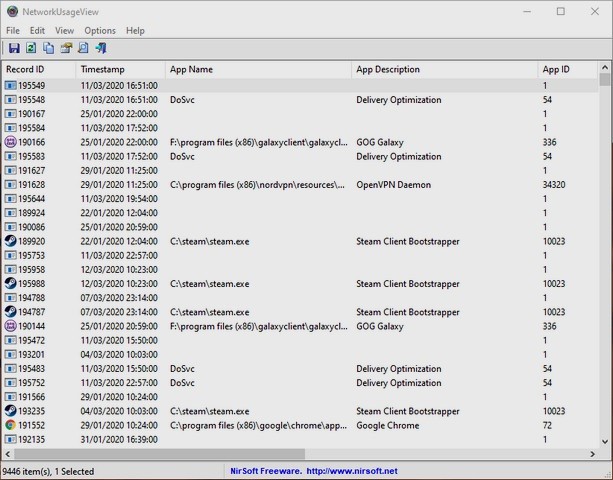Click the nordvpn app path cell
The image size is (613, 480).
point(258,184)
